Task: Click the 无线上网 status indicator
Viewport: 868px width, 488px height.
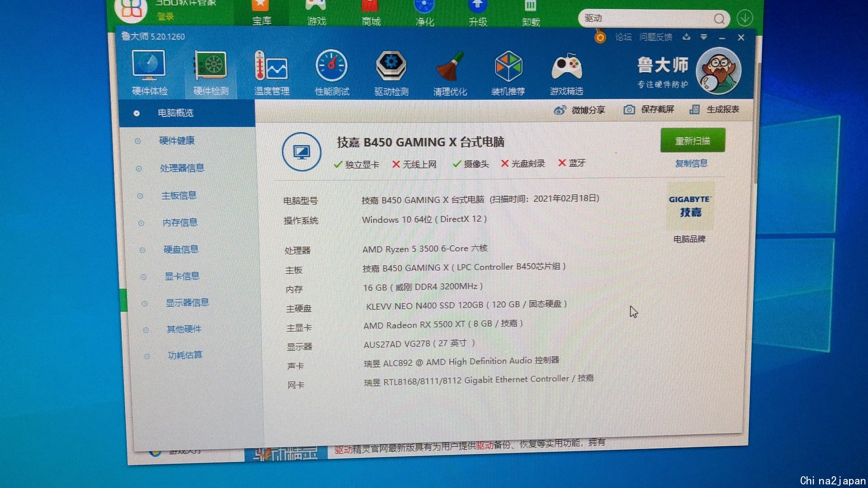Action: click(414, 164)
